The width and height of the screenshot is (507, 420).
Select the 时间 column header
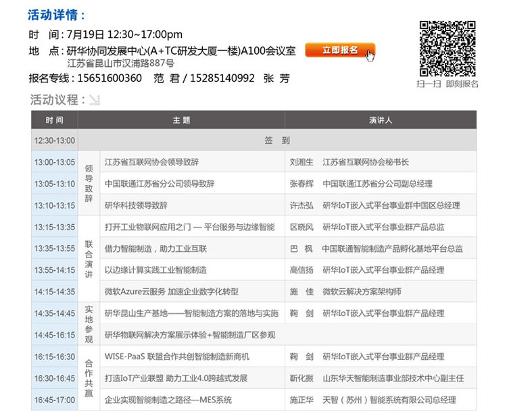55,120
